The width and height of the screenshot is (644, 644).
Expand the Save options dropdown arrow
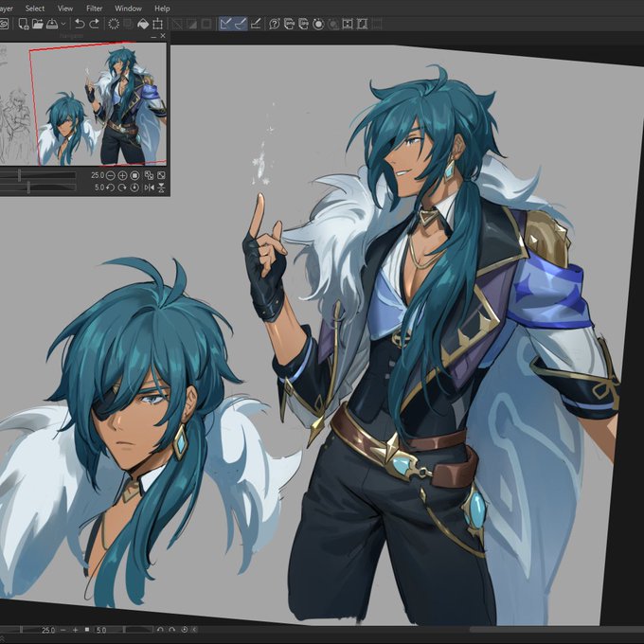pyautogui.click(x=63, y=24)
